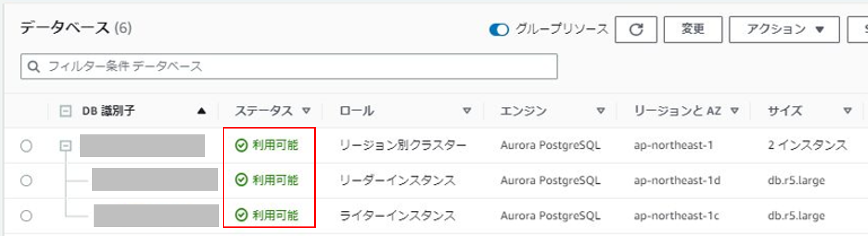
Task: Disable the グループリソース toggle switch
Action: [x=500, y=30]
